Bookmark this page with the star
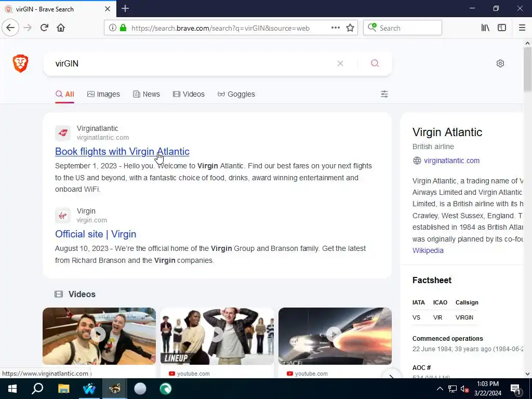532x399 pixels. (350, 28)
